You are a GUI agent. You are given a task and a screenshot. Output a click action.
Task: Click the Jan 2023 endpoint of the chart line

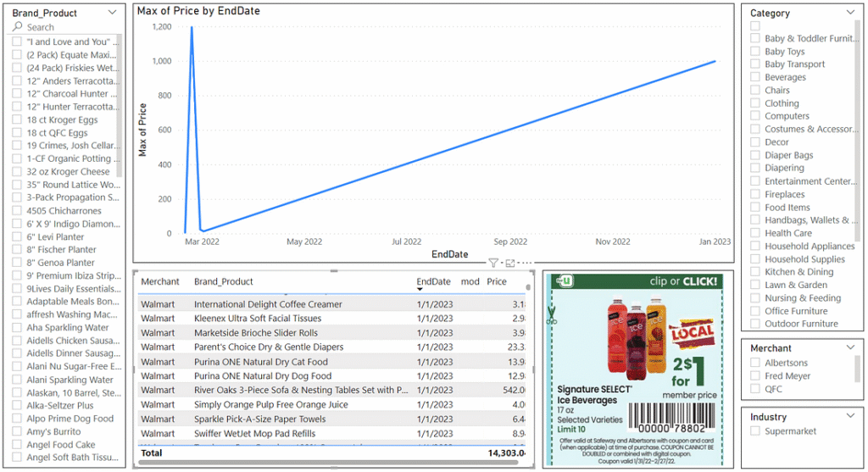pos(715,61)
